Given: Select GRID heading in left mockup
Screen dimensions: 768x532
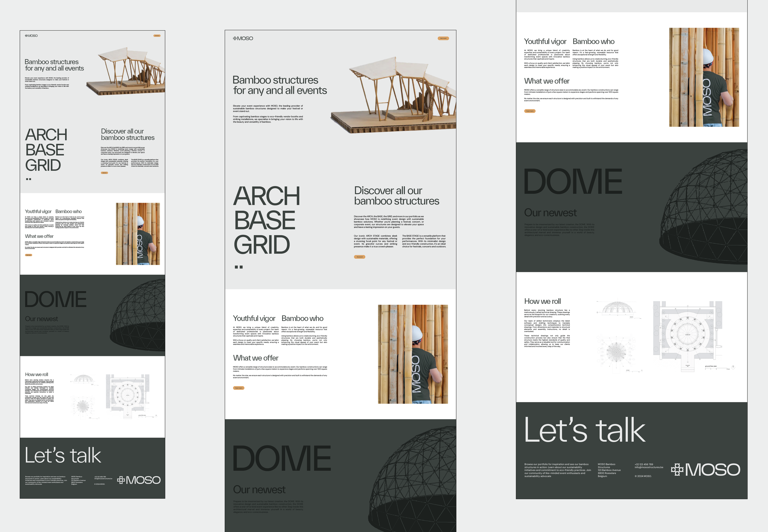Looking at the screenshot, I should 43,165.
